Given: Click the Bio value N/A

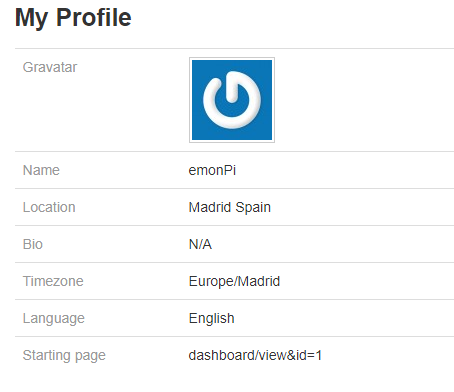Looking at the screenshot, I should (200, 244).
